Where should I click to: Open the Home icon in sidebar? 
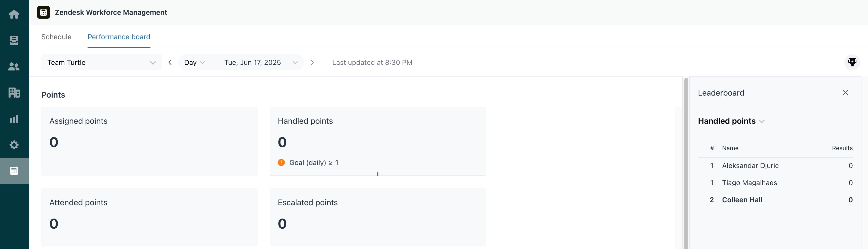14,14
